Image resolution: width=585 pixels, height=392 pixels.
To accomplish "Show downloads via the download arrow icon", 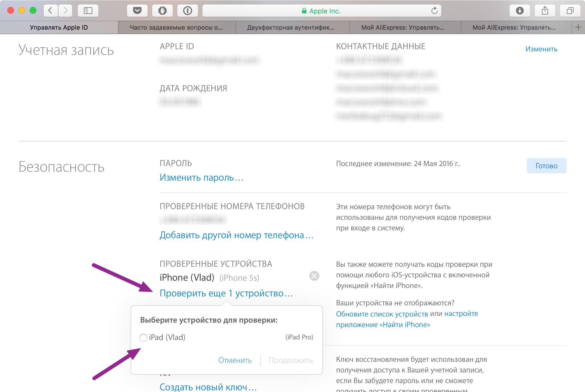I will (x=520, y=11).
